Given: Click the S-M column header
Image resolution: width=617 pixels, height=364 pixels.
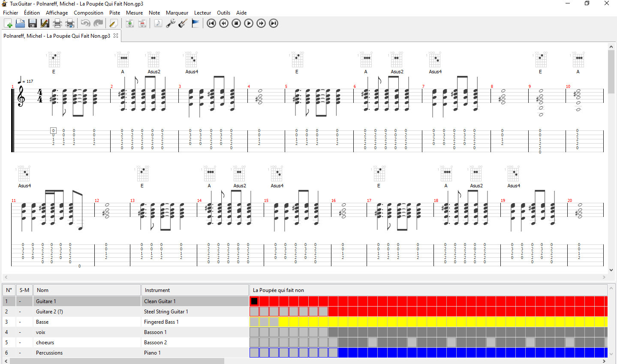Looking at the screenshot, I should pyautogui.click(x=24, y=290).
